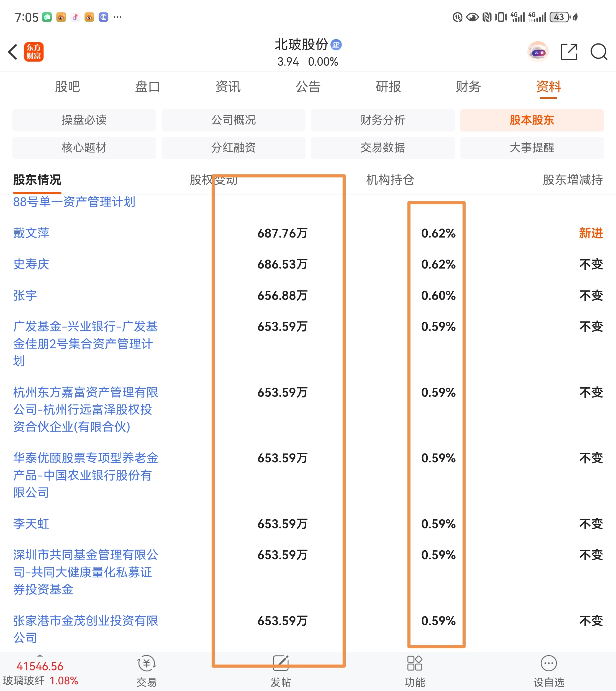Switch to the 资讯 tab
The width and height of the screenshot is (616, 691).
click(228, 87)
